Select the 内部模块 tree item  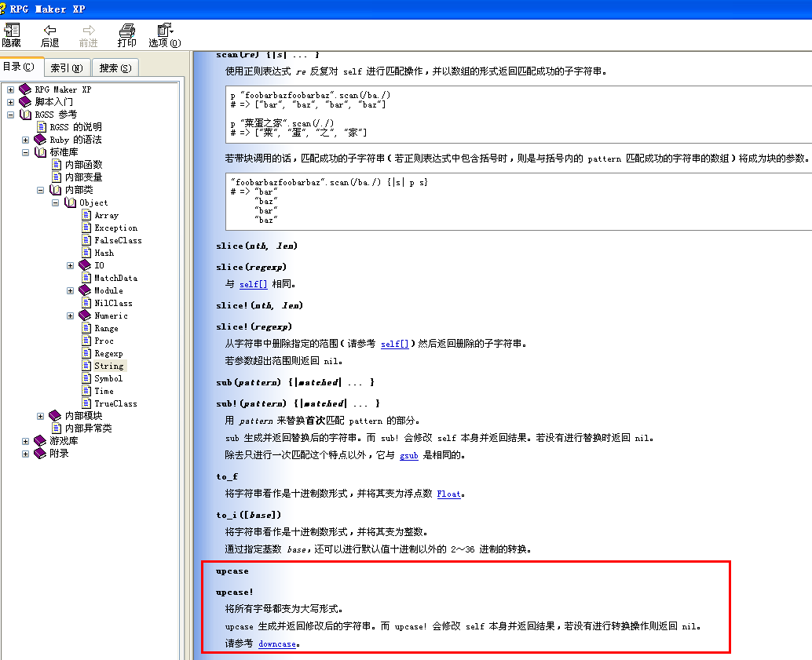pyautogui.click(x=83, y=416)
